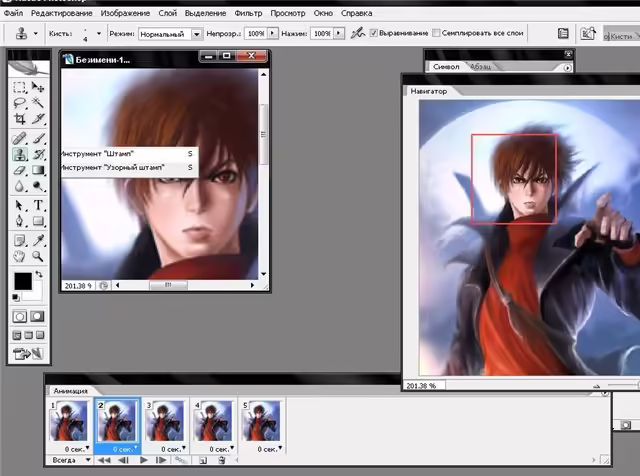Select the Eyedropper tool

coord(38,240)
